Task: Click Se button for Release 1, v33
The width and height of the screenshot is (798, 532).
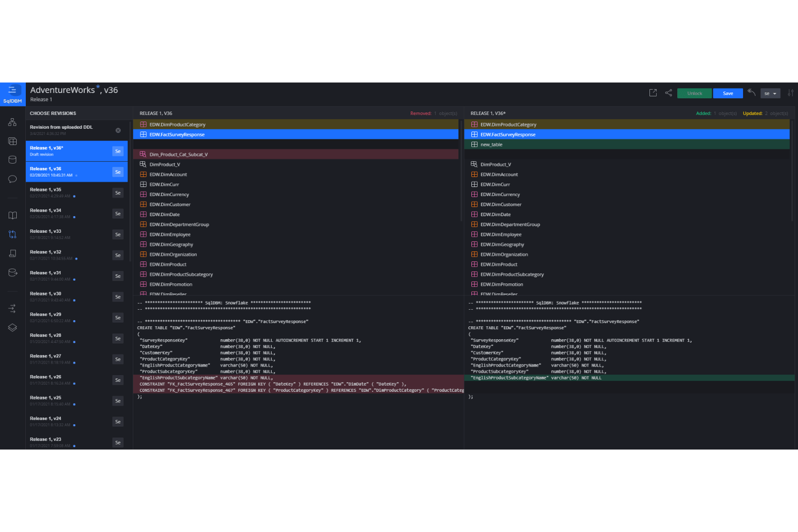Action: click(x=118, y=234)
